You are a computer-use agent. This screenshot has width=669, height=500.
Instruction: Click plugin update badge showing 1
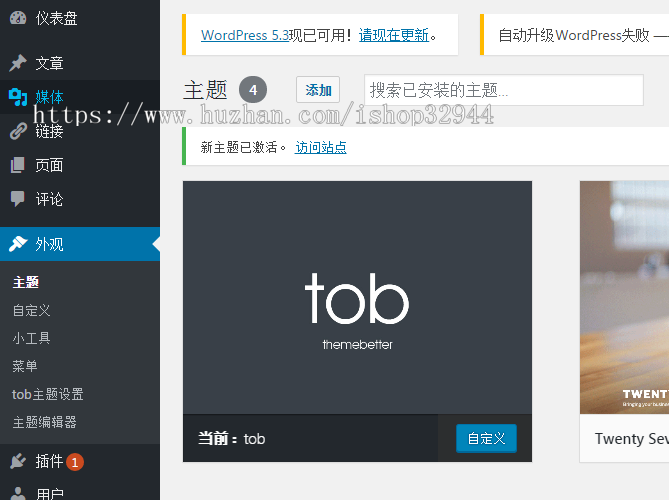pos(75,462)
